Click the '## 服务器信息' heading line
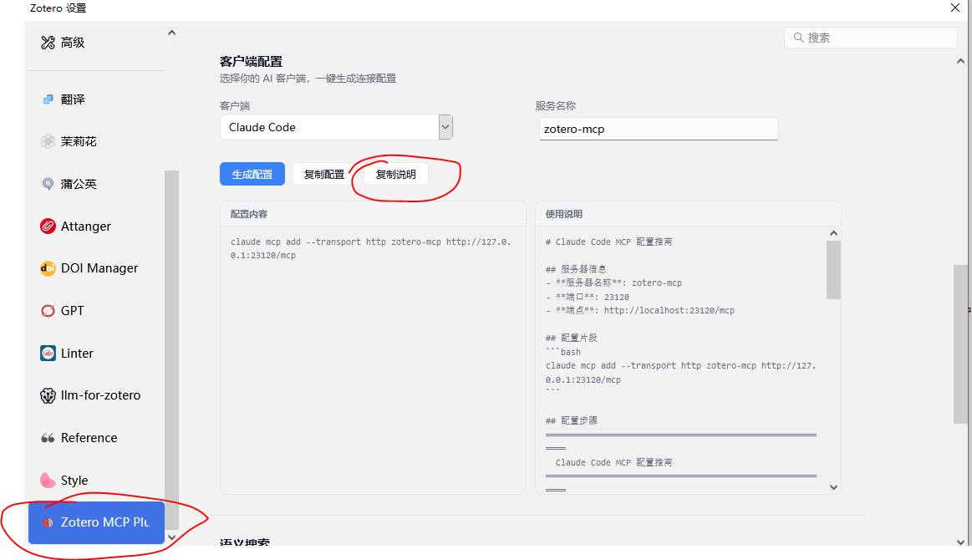The width and height of the screenshot is (972, 560). pos(576,269)
